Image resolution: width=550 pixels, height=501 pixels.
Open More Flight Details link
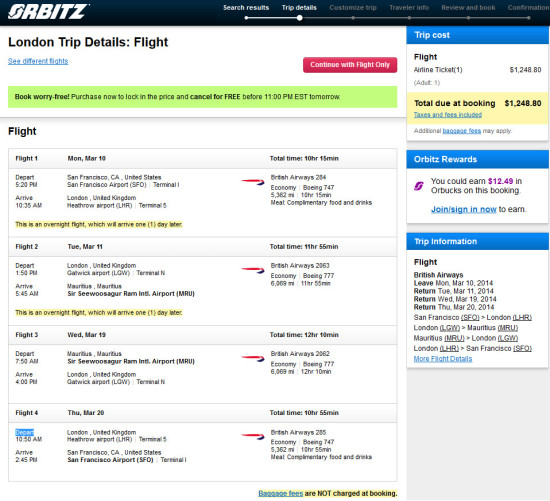pyautogui.click(x=443, y=359)
